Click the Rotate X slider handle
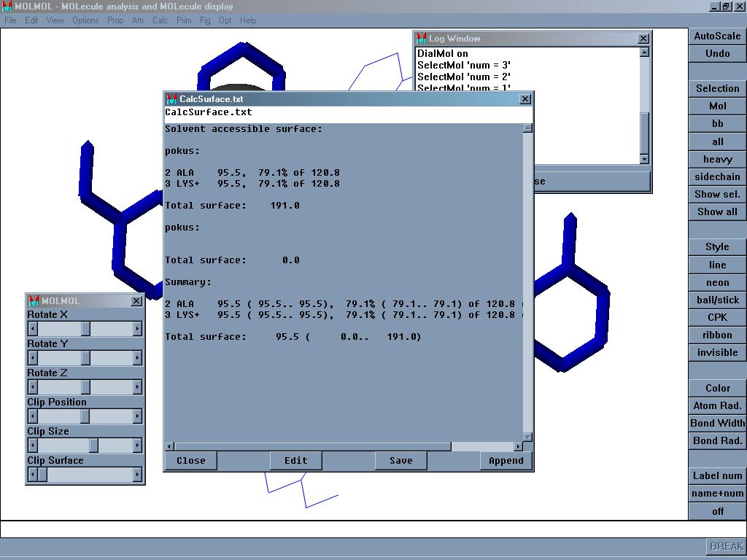The height and width of the screenshot is (560, 747). point(85,329)
